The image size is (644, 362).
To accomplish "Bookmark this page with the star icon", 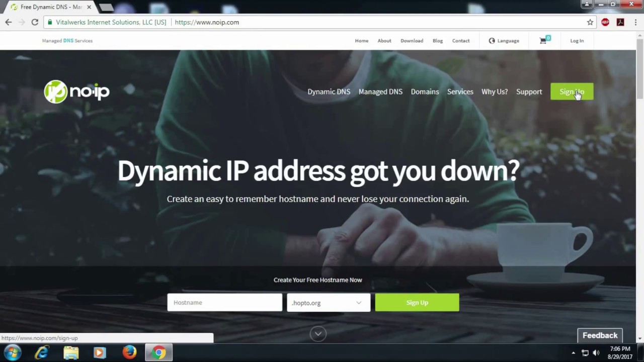I will point(590,22).
